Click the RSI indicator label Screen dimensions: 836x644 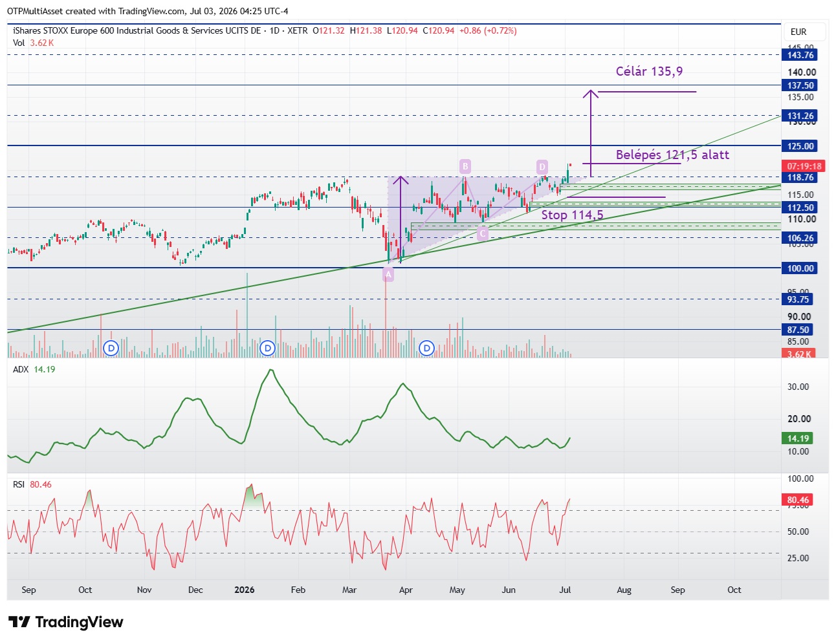click(19, 484)
